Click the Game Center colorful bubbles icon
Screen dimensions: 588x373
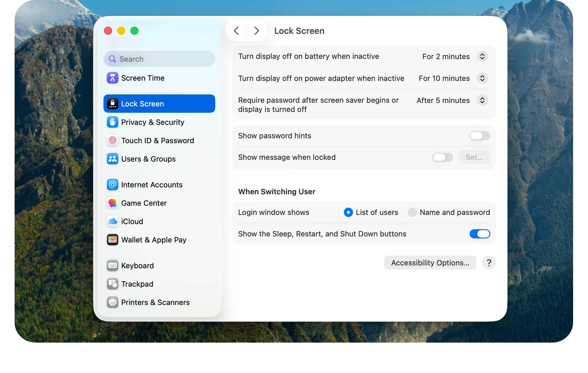pos(112,203)
